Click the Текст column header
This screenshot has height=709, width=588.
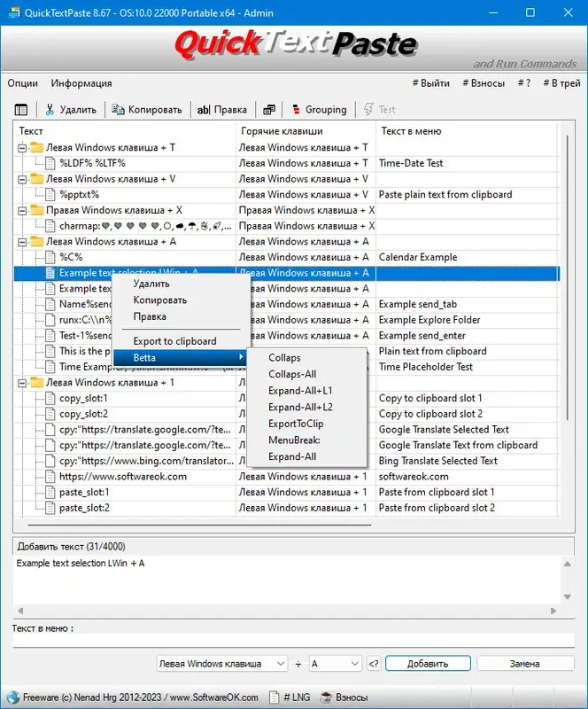pos(124,131)
